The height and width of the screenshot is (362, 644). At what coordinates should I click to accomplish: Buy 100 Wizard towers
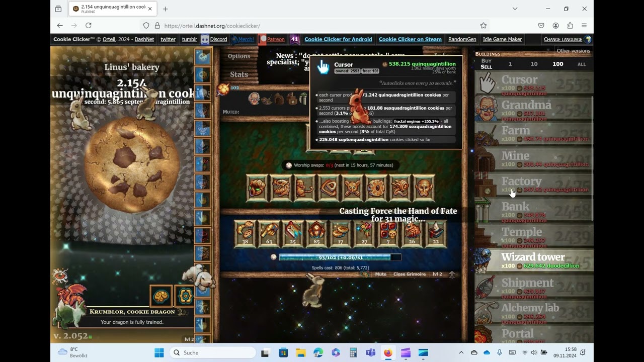tap(534, 261)
